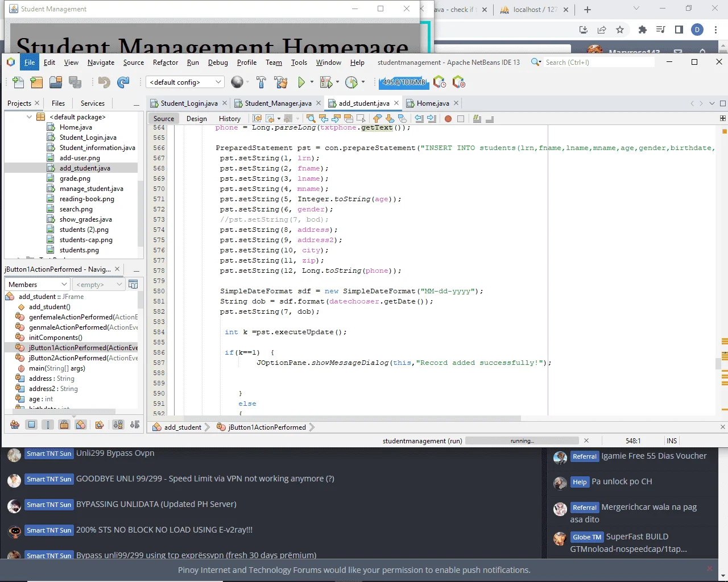Screen dimensions: 728x582
Task: Open the File menu
Action: click(30, 63)
